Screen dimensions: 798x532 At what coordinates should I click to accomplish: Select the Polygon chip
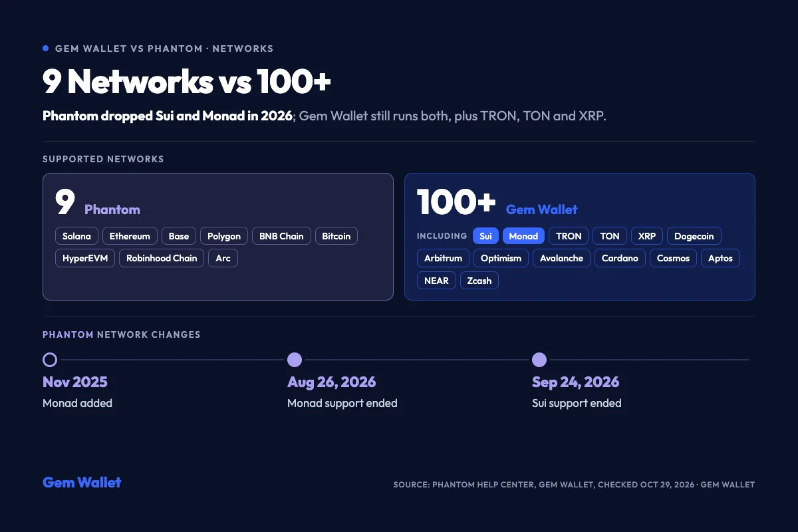(x=224, y=236)
